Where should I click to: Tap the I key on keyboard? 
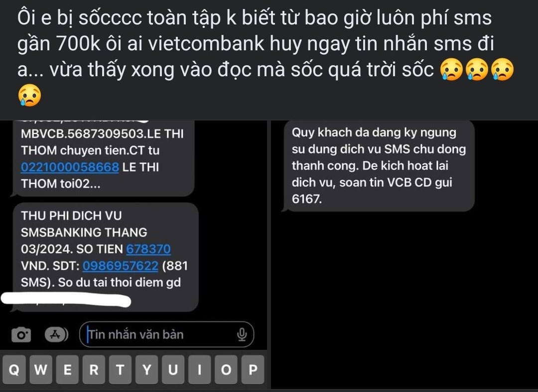[200, 370]
